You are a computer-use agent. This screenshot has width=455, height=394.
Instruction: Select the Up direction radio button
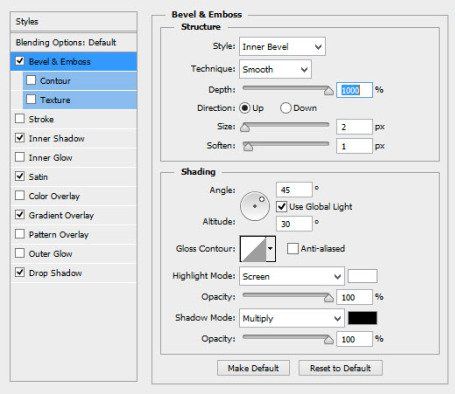(245, 108)
